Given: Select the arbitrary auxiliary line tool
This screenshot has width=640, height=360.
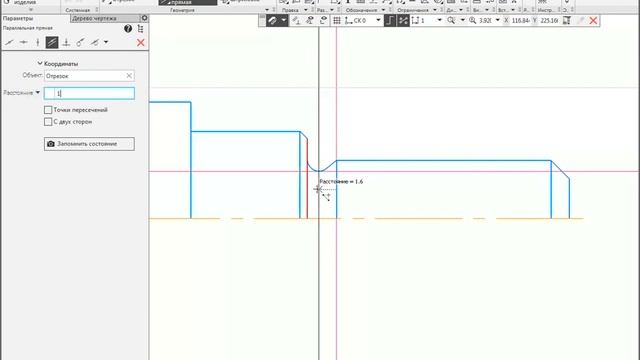Looking at the screenshot, I should pyautogui.click(x=9, y=42).
